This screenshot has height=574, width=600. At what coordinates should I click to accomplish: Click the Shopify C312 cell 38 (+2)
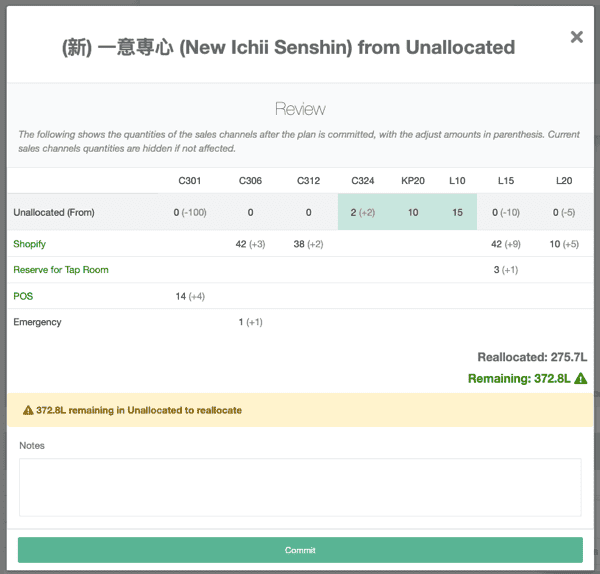(308, 244)
